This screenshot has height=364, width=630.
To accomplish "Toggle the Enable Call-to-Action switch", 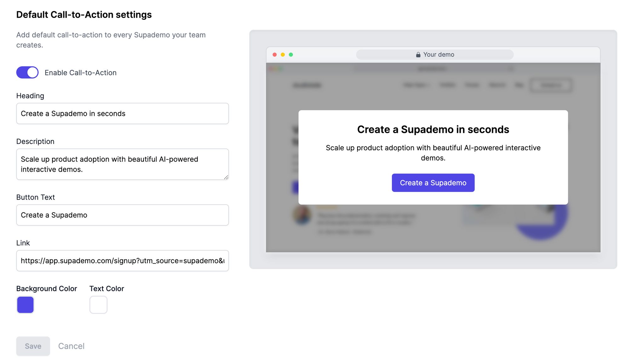I will [27, 72].
